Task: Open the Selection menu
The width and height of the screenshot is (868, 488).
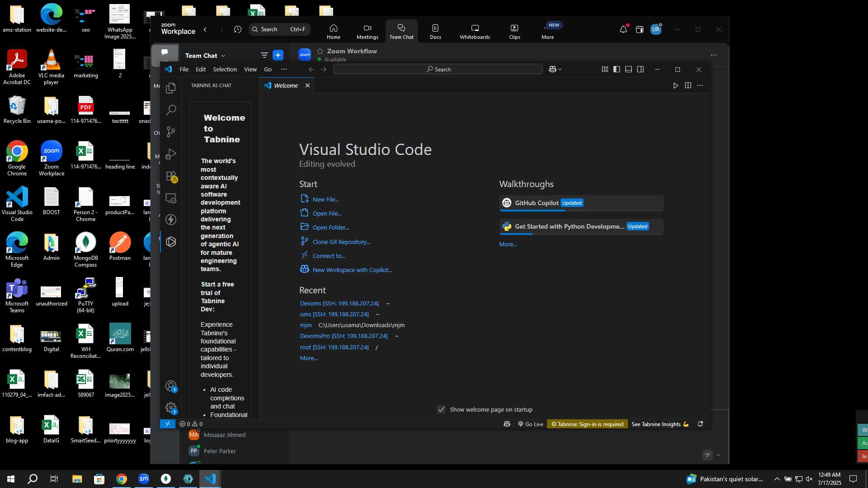Action: (x=225, y=69)
